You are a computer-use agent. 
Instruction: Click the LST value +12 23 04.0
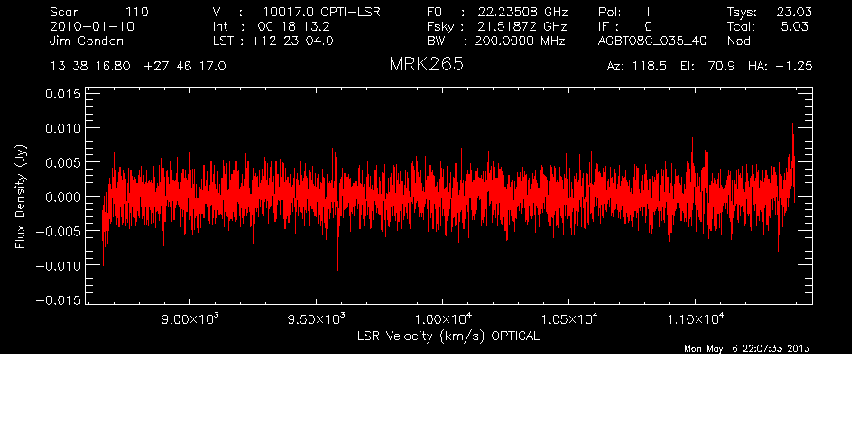(x=292, y=41)
